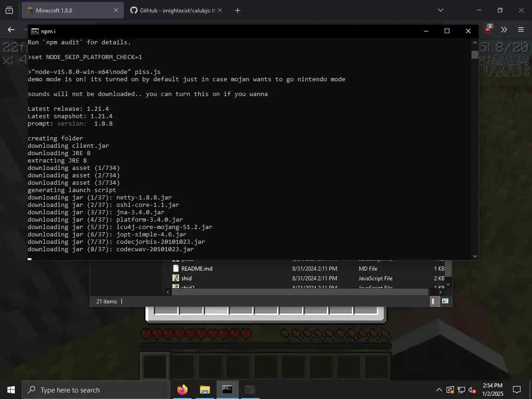Click the README.md document file icon

(176, 268)
